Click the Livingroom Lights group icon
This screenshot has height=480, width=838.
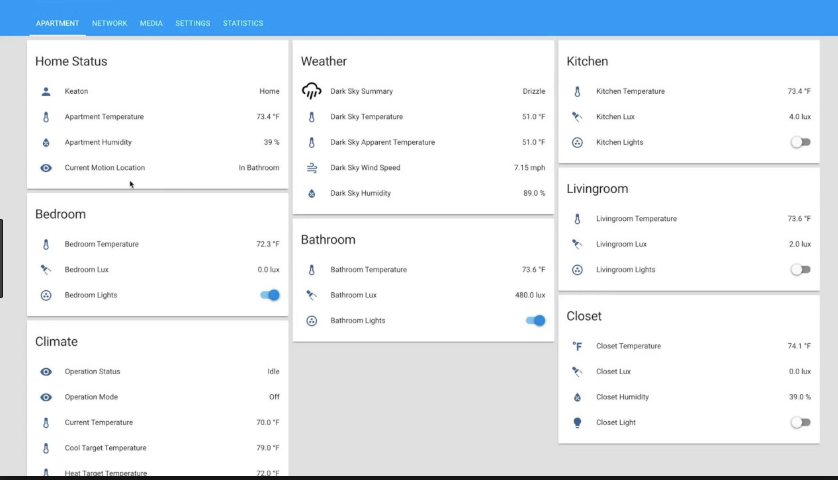point(577,269)
